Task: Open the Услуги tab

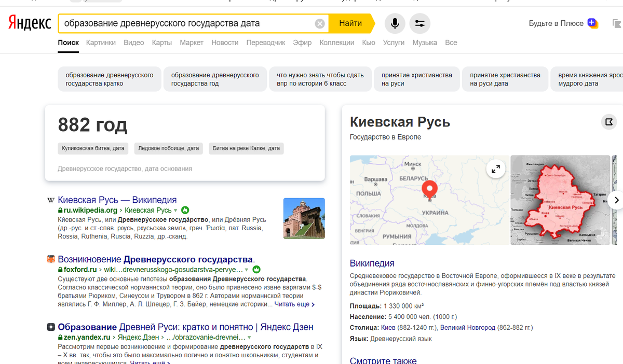Action: click(x=394, y=43)
